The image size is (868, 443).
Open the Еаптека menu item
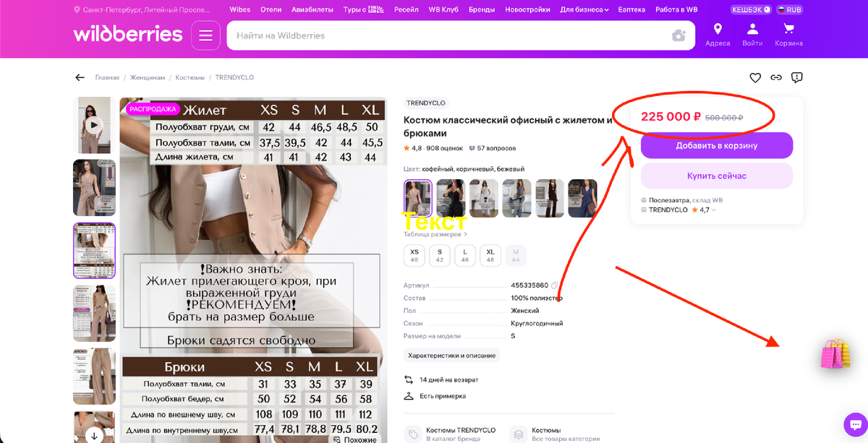click(632, 10)
